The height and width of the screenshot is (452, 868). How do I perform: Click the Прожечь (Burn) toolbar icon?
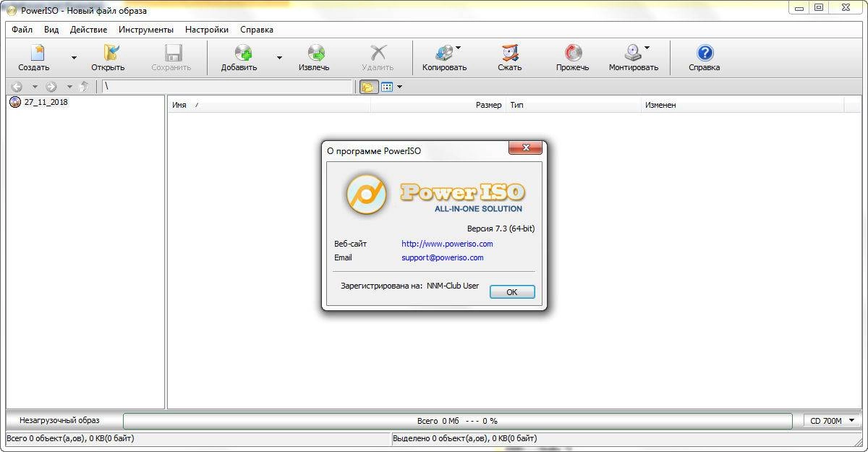click(x=573, y=53)
